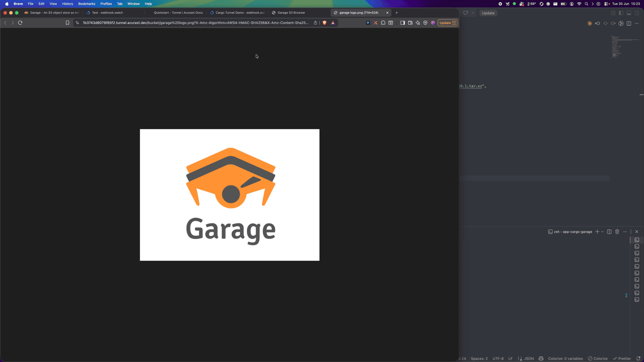644x362 pixels.
Task: Open the Profiles menu
Action: tap(106, 4)
